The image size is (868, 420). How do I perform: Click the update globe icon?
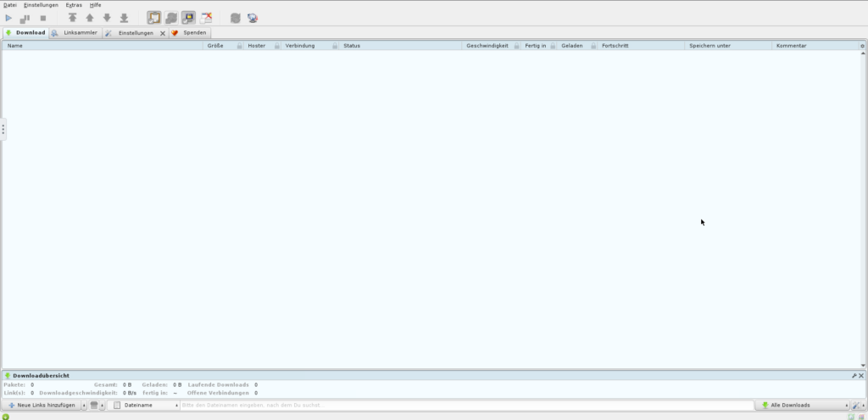click(x=253, y=19)
